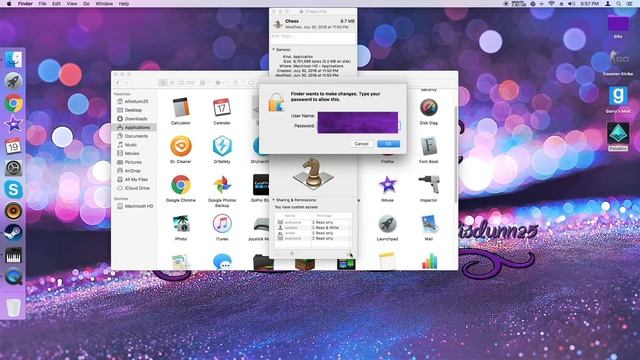Image resolution: width=640 pixels, height=360 pixels.
Task: Click OK in the password dialog
Action: 389,144
